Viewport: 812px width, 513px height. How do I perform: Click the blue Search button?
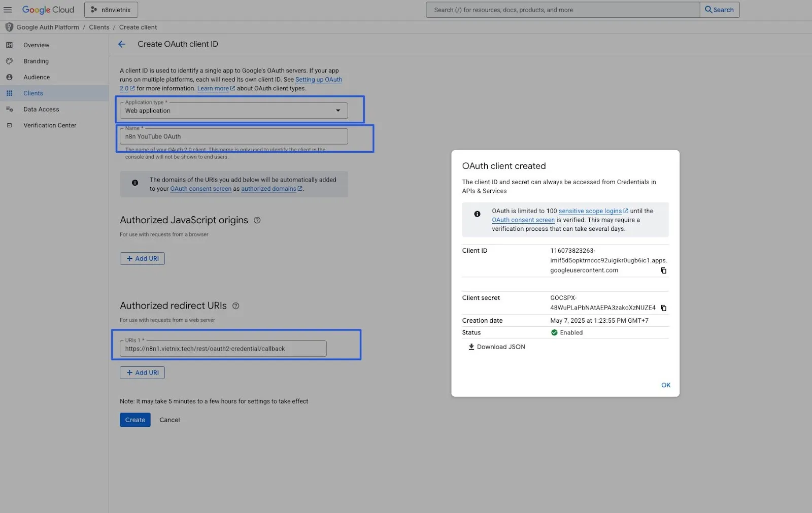click(x=720, y=10)
